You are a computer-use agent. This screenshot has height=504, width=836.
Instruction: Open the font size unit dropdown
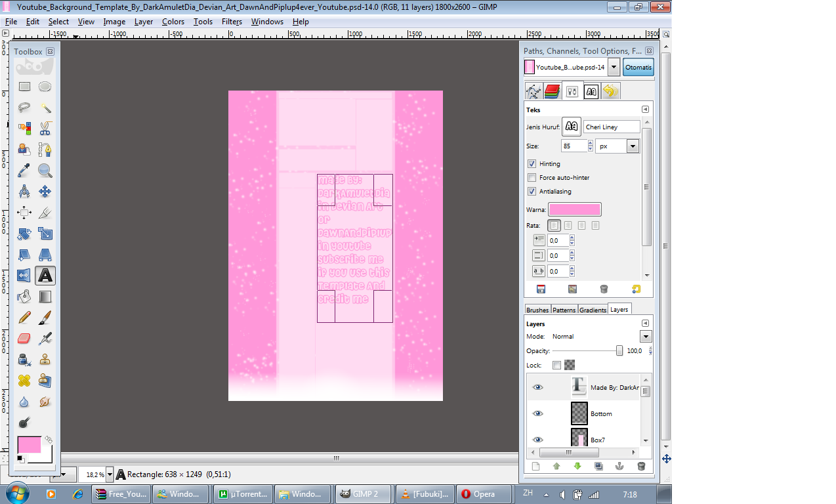pos(633,146)
